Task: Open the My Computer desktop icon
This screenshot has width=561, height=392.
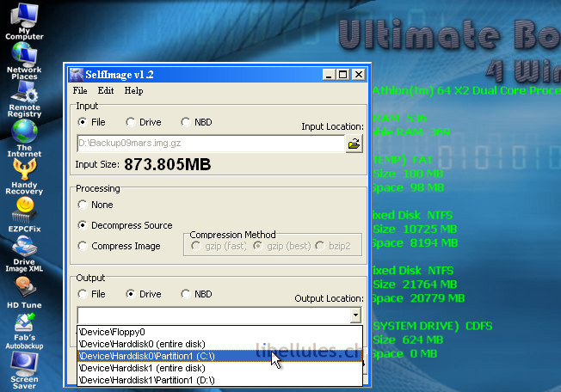Action: click(24, 21)
